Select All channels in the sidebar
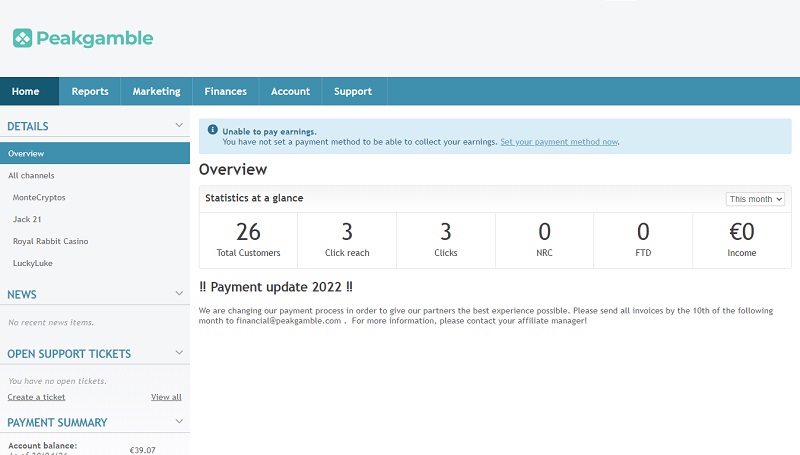 point(31,175)
